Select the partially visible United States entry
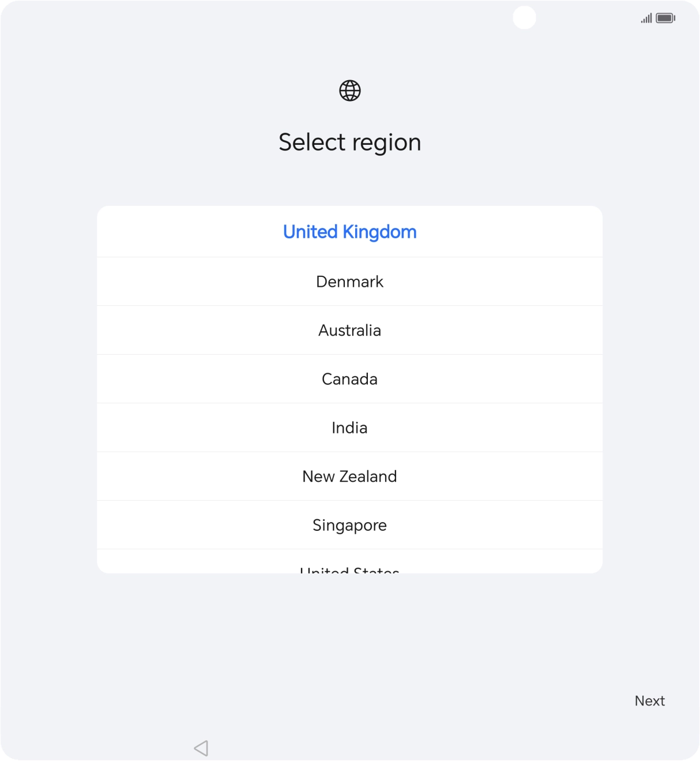 coord(349,568)
